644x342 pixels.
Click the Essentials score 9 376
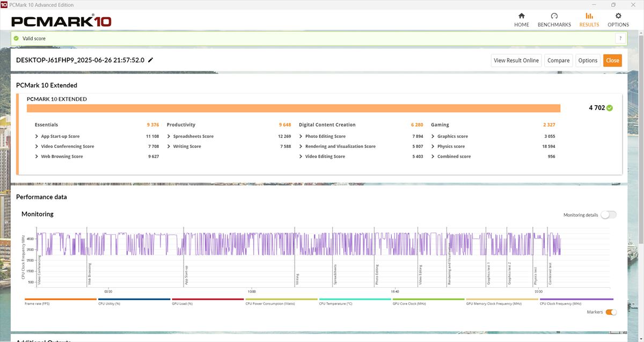click(x=153, y=125)
